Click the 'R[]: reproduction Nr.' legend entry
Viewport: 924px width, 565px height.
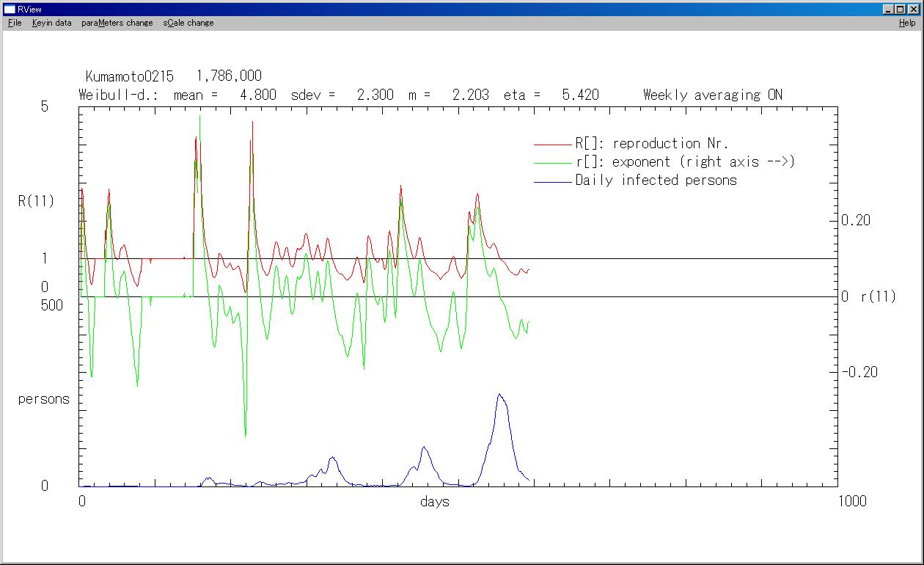(x=652, y=143)
